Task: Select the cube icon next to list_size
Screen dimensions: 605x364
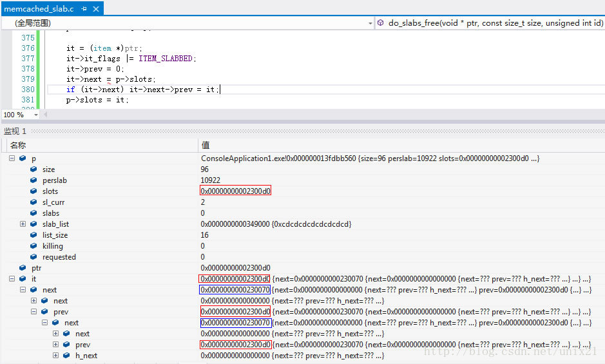Action: (x=34, y=235)
